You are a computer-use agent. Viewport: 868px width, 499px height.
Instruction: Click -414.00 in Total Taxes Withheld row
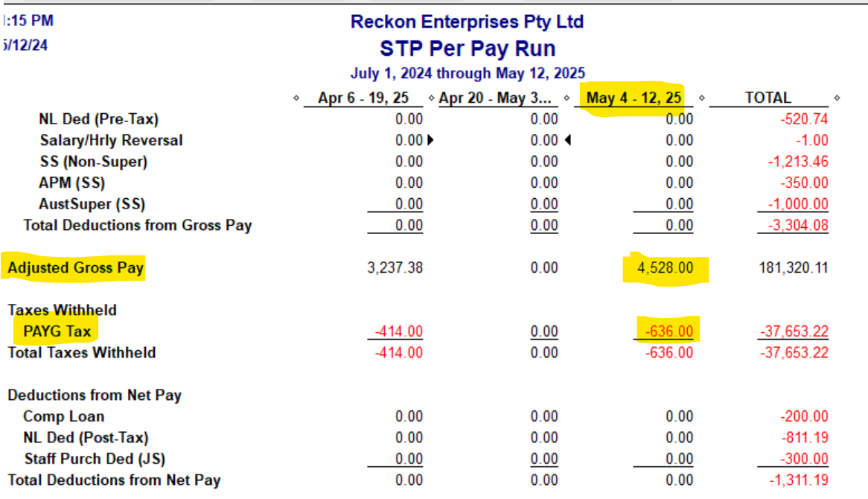tap(398, 353)
